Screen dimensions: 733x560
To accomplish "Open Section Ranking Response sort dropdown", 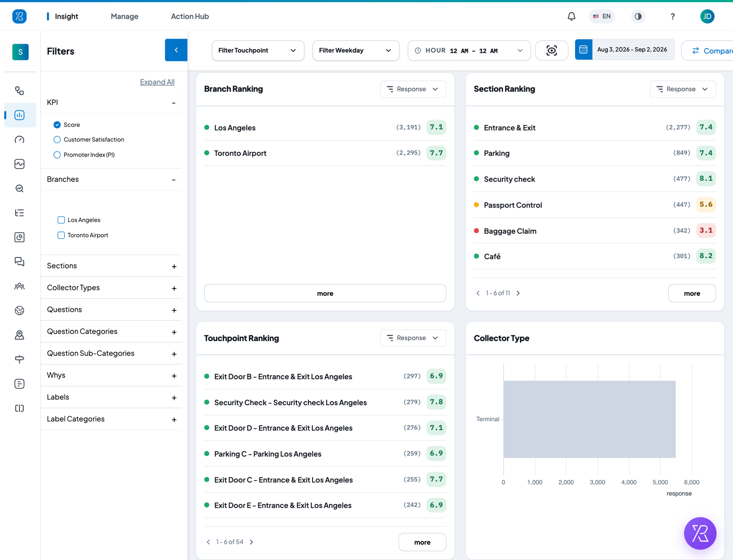I will [x=683, y=89].
